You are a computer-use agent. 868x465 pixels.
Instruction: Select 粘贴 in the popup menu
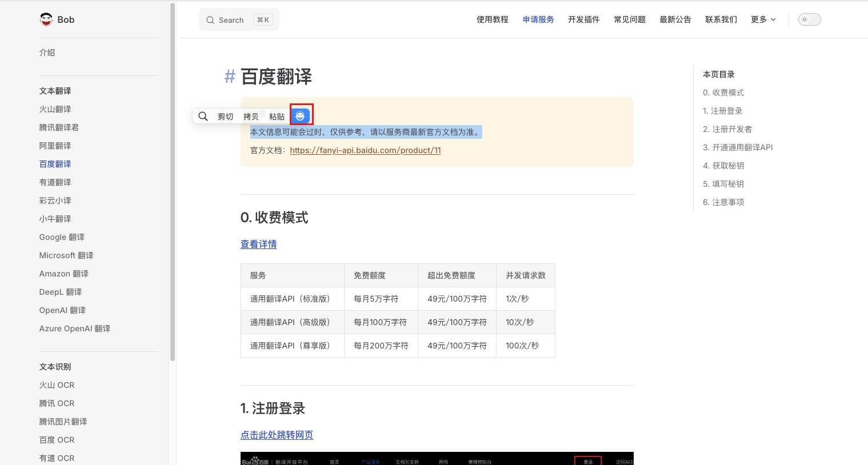click(x=277, y=117)
